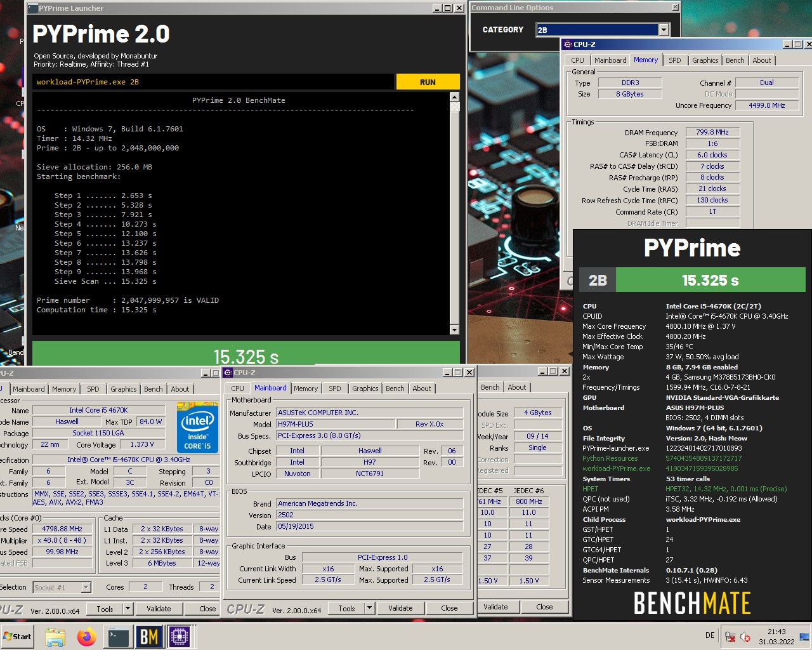
Task: Click the show desktop monitor tray icon
Action: tap(804, 637)
